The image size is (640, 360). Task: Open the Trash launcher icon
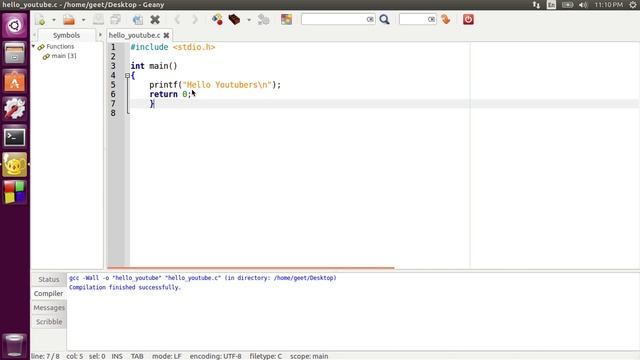point(15,346)
